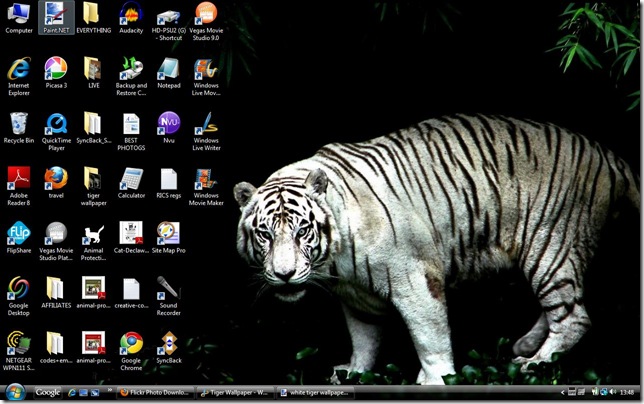Viewport: 644px width, 404px height.
Task: Click Switch between windows in Quick Launch
Action: pyautogui.click(x=95, y=393)
